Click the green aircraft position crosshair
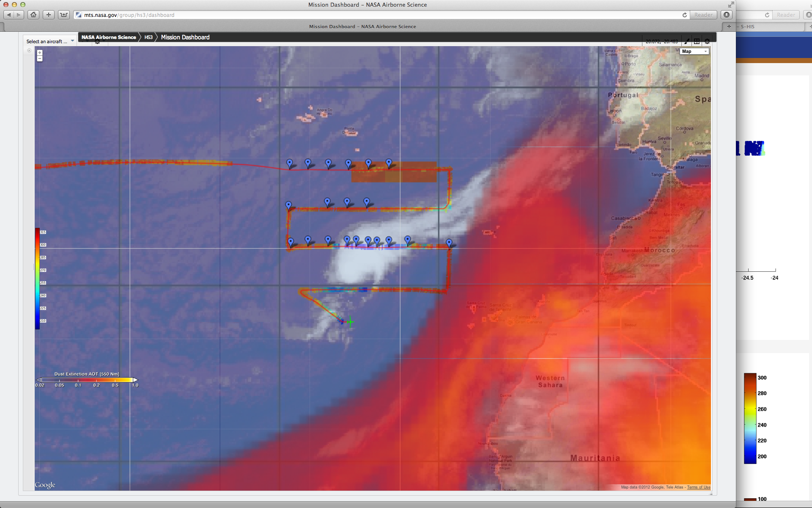This screenshot has width=812, height=508. click(350, 322)
